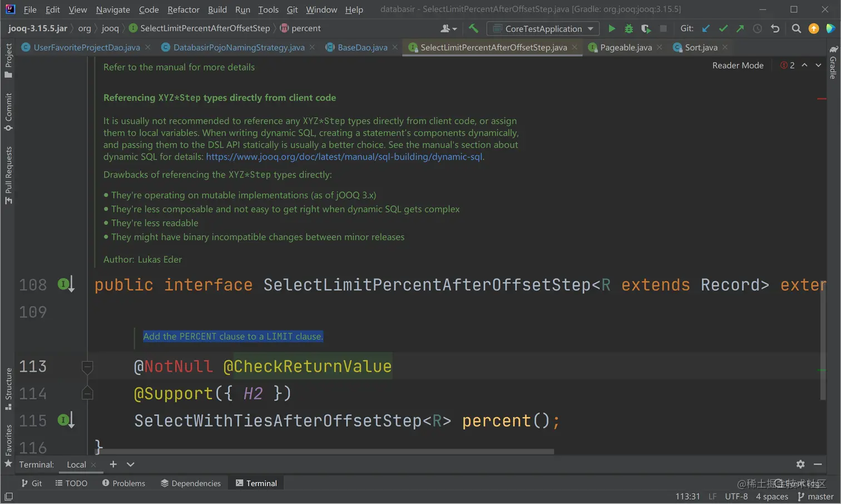Update project using the Git blue arrow
Screen dimensions: 841x504
pos(706,28)
